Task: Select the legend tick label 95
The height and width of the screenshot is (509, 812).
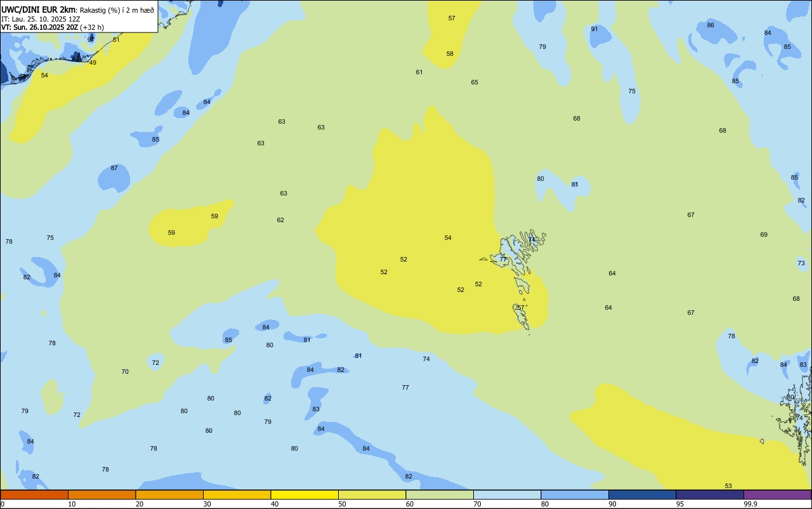Action: pyautogui.click(x=680, y=504)
